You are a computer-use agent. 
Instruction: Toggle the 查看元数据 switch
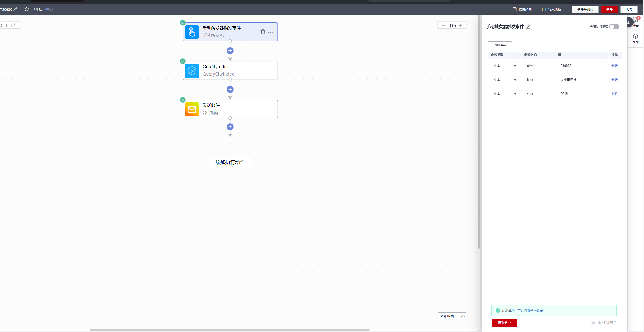click(614, 27)
